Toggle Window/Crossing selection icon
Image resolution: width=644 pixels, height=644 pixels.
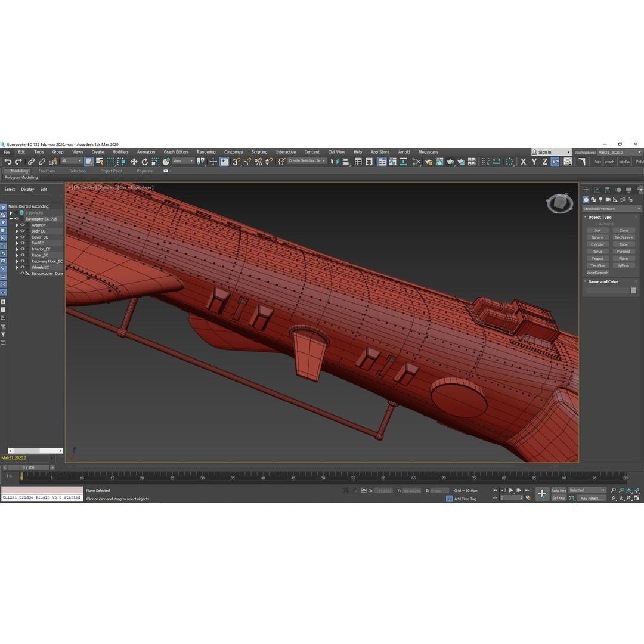click(121, 162)
